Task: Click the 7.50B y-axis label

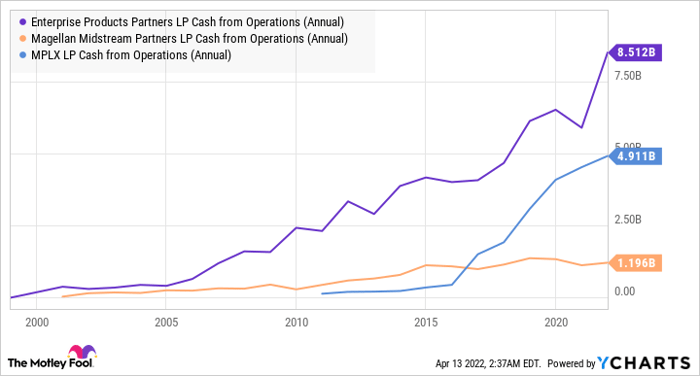Action: [628, 76]
